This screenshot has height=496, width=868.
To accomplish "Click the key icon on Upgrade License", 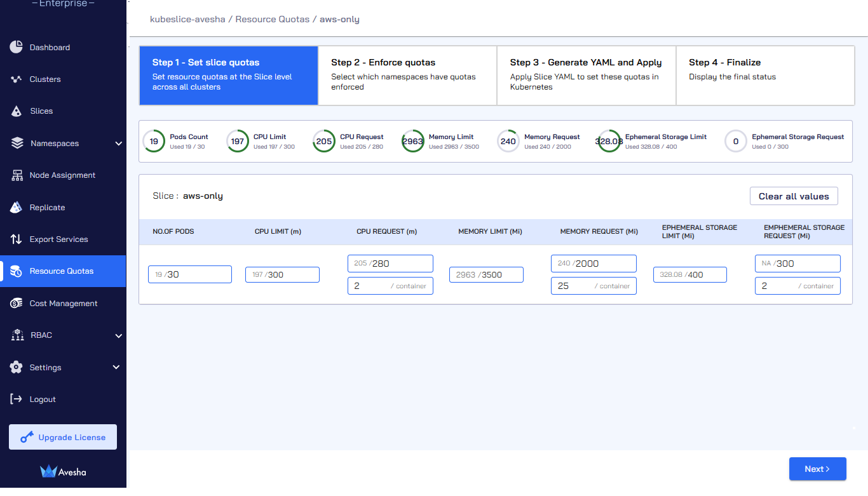I will click(x=27, y=437).
